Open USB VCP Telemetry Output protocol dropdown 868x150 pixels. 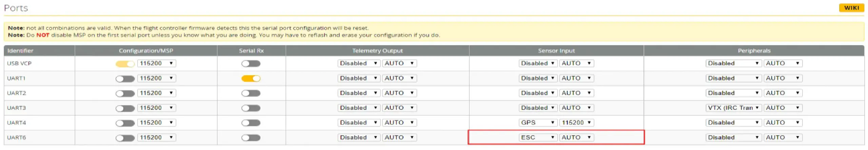point(359,63)
